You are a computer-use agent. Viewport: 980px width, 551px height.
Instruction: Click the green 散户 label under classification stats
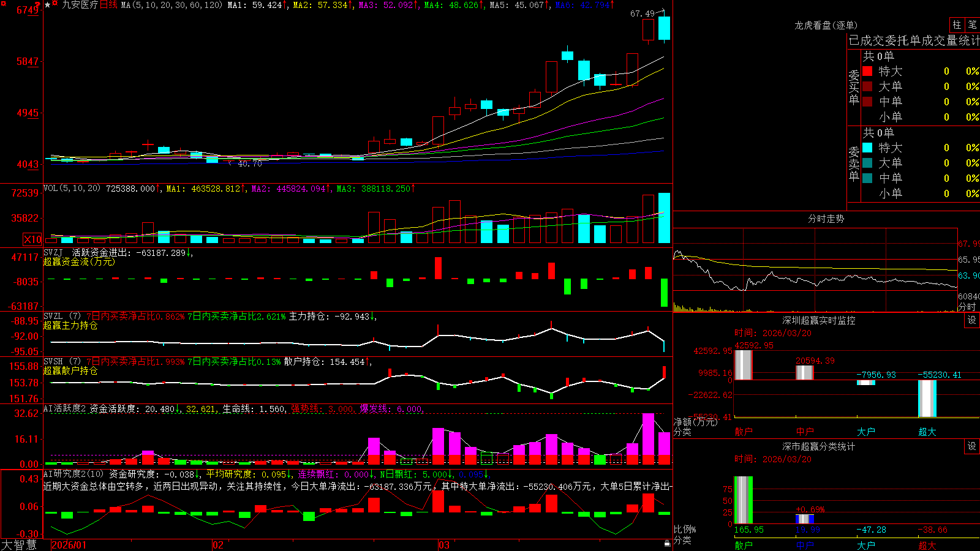tap(743, 545)
